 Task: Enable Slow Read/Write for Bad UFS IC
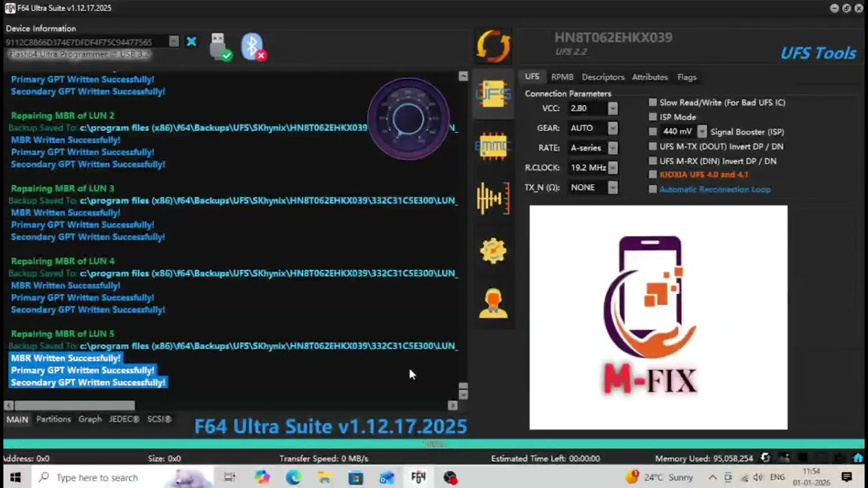pyautogui.click(x=653, y=102)
